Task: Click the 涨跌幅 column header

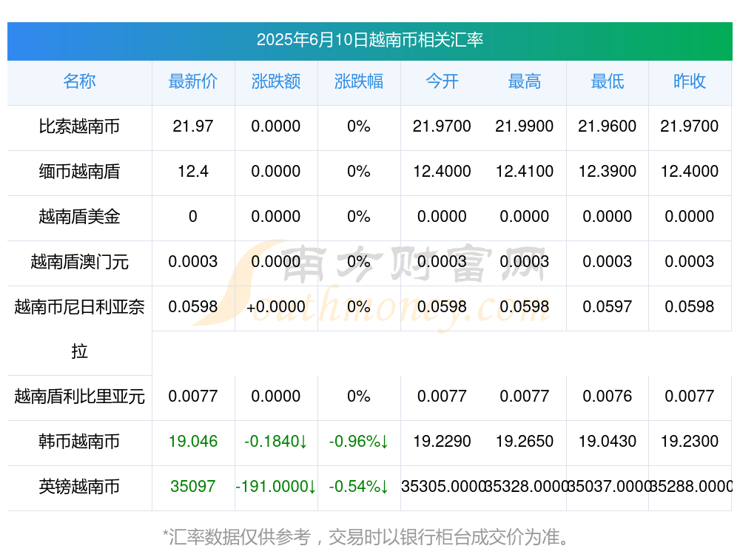Action: point(359,81)
